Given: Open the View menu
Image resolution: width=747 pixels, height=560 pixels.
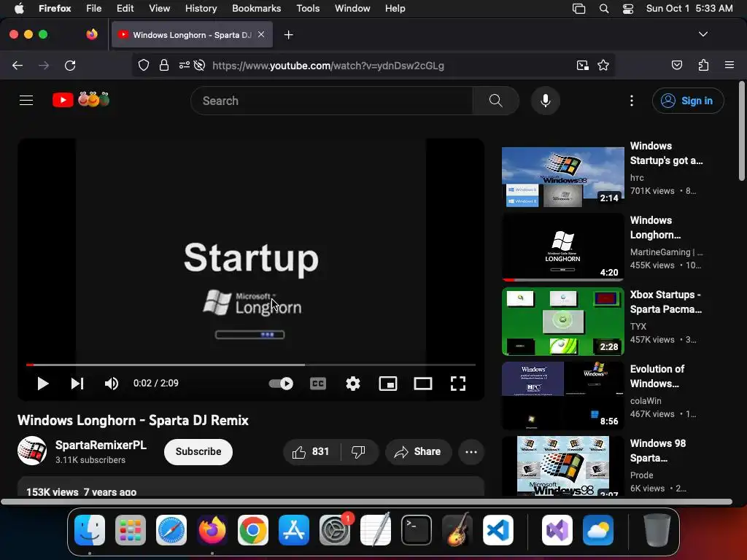Looking at the screenshot, I should [159, 8].
